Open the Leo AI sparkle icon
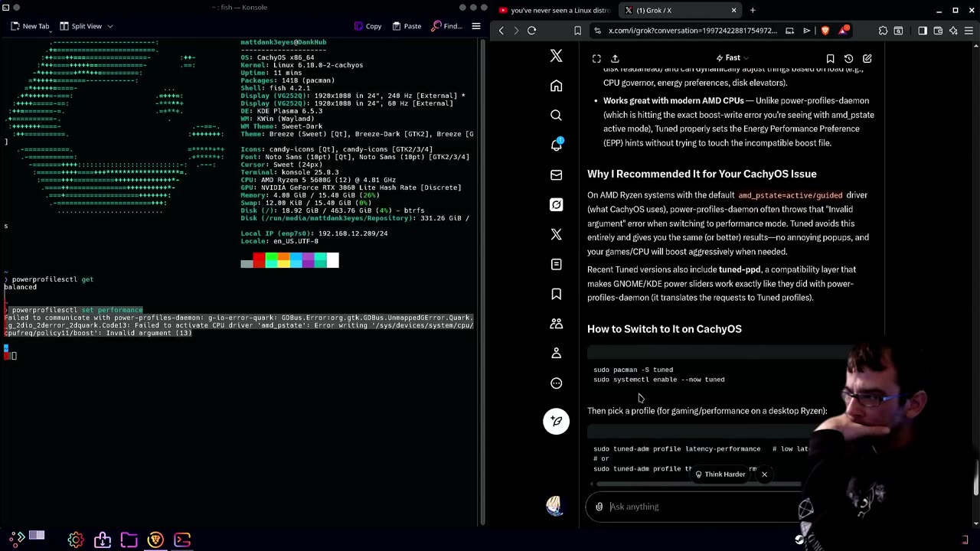The height and width of the screenshot is (551, 980). (953, 31)
